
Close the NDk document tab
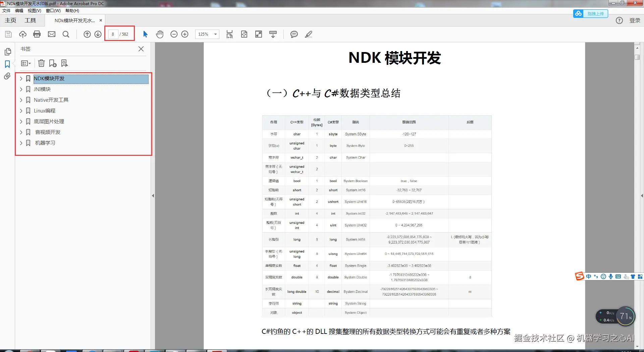point(101,20)
